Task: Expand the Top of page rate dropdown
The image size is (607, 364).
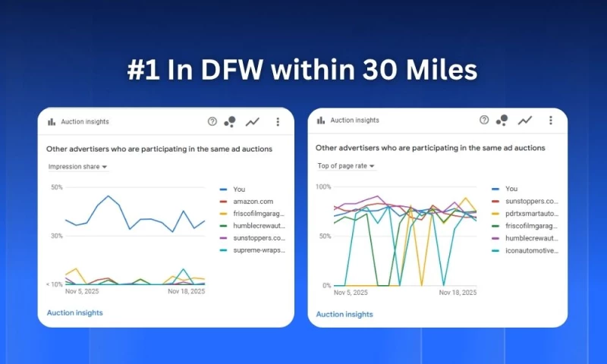Action: (346, 165)
